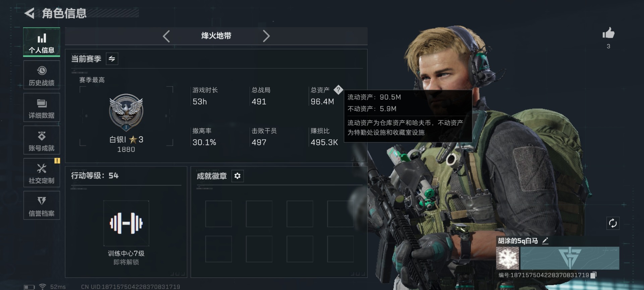Open the 成就徽章 settings gear
Screen dimensions: 644x290
[237, 176]
